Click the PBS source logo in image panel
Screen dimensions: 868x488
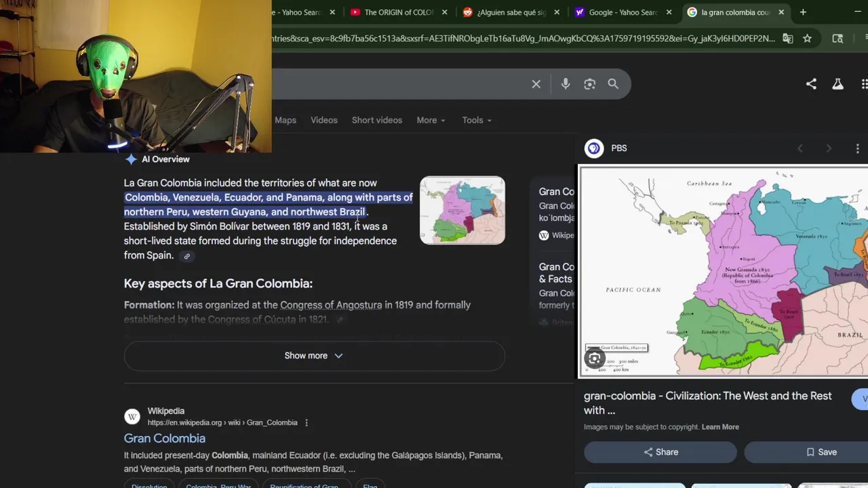tap(594, 148)
